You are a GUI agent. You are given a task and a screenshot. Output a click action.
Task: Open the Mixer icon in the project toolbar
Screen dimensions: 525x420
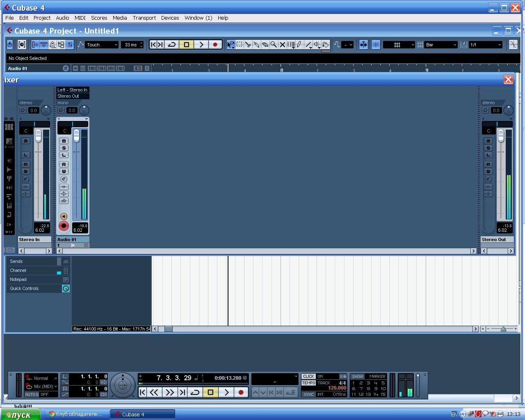coord(70,45)
